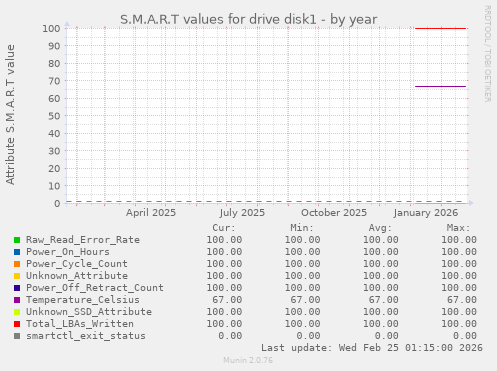Click the Total_LBAs_Written legend label
Image resolution: width=497 pixels, height=371 pixels.
[80, 324]
